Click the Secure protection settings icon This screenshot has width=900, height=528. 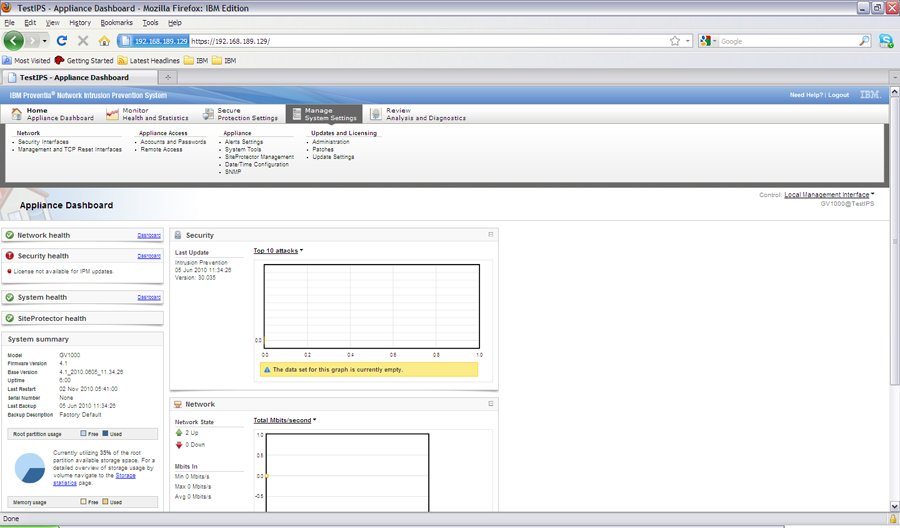(x=208, y=114)
